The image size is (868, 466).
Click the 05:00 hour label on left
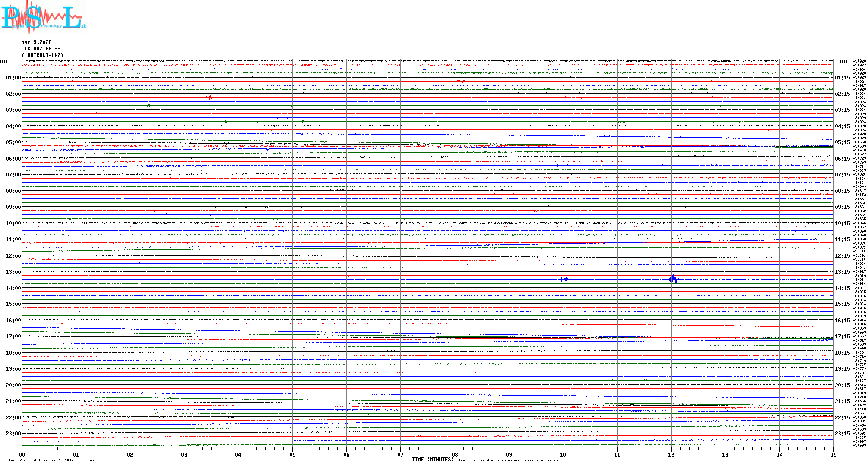click(x=13, y=142)
